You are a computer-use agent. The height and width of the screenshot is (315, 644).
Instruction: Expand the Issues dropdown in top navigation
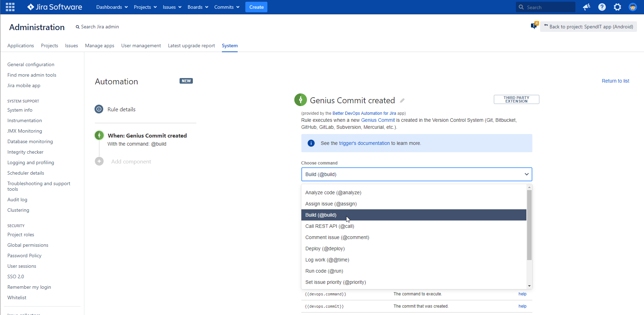point(172,7)
